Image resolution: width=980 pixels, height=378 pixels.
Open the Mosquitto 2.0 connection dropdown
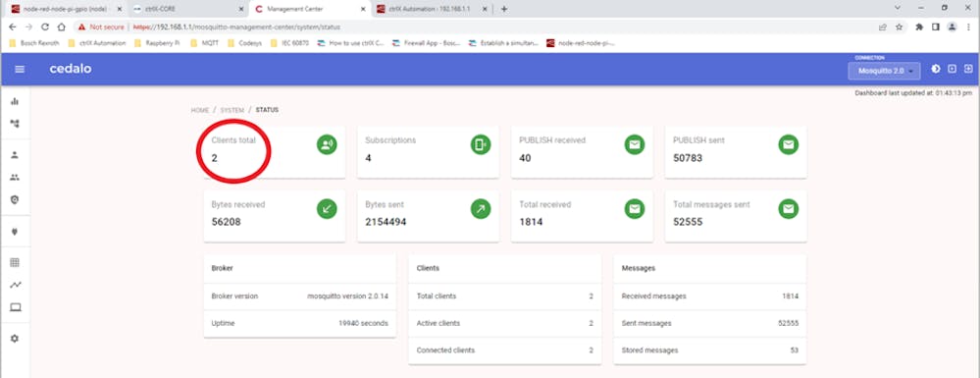point(885,71)
